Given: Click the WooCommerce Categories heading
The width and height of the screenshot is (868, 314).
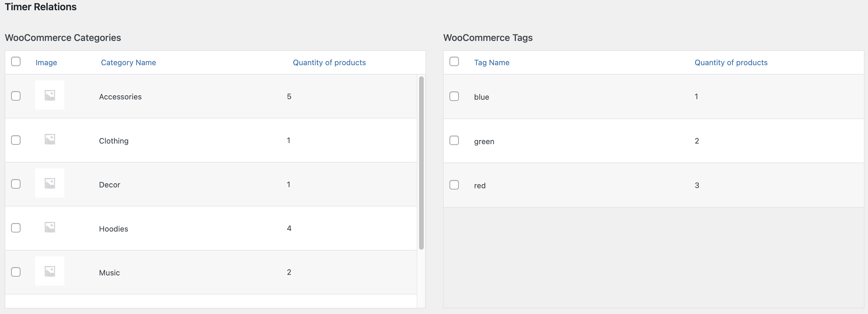Looking at the screenshot, I should [63, 38].
